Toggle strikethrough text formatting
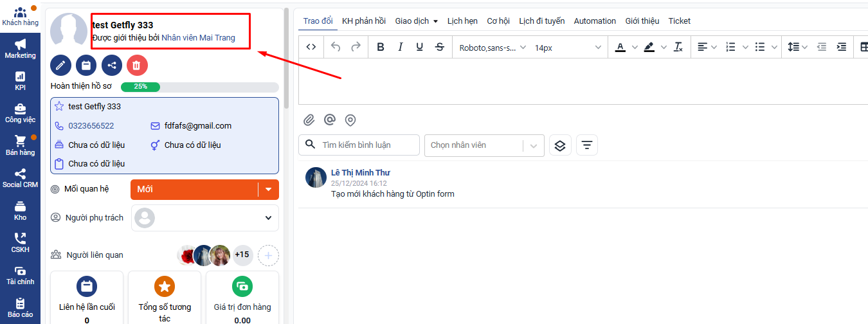Screen dimensions: 868x324 [439, 47]
